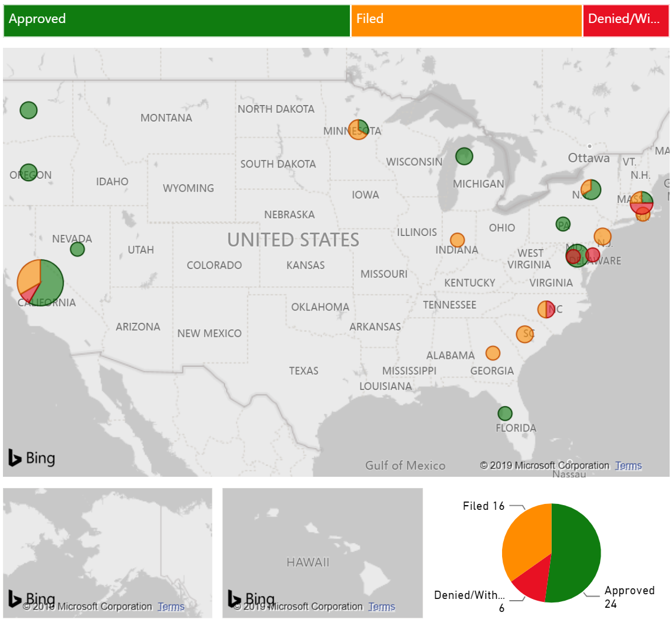Click the green Florida map bubble
Viewport: 672px width, 619px height.
504,413
